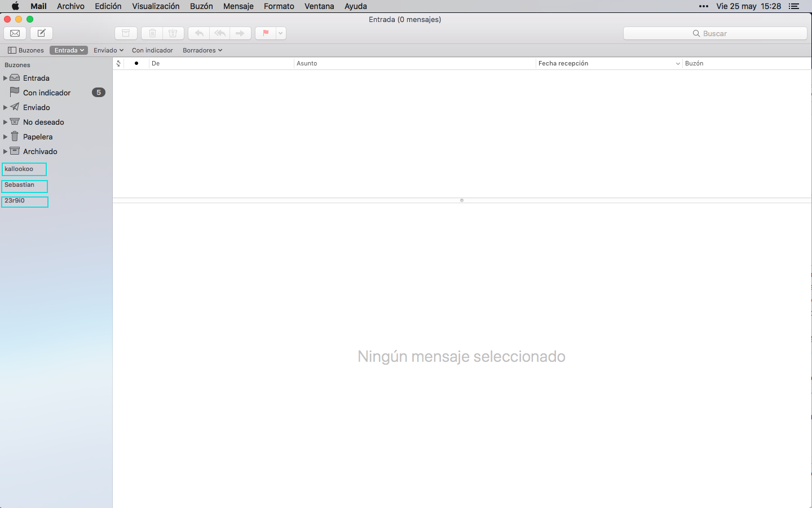This screenshot has width=812, height=508.
Task: Open the Ventana menu
Action: pos(319,6)
